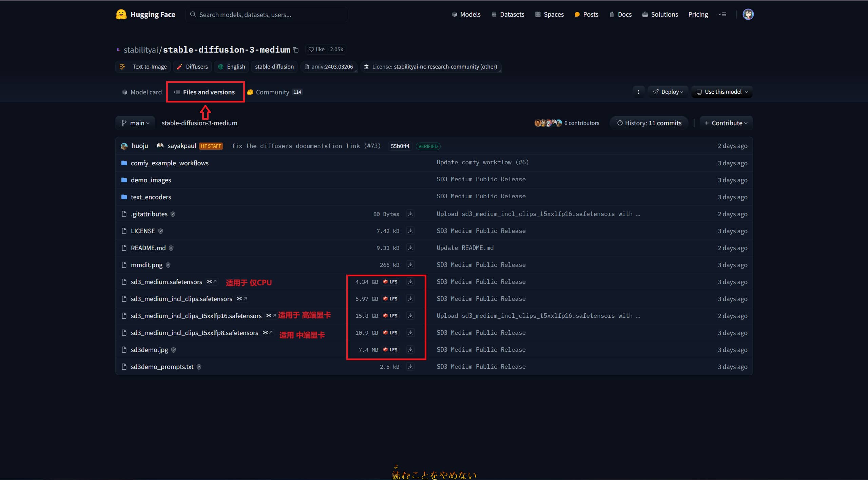The height and width of the screenshot is (480, 868).
Task: Open the Deploy dropdown
Action: [668, 92]
